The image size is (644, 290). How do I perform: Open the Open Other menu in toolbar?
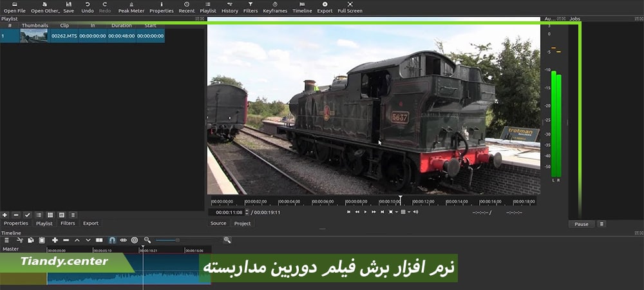pyautogui.click(x=45, y=7)
